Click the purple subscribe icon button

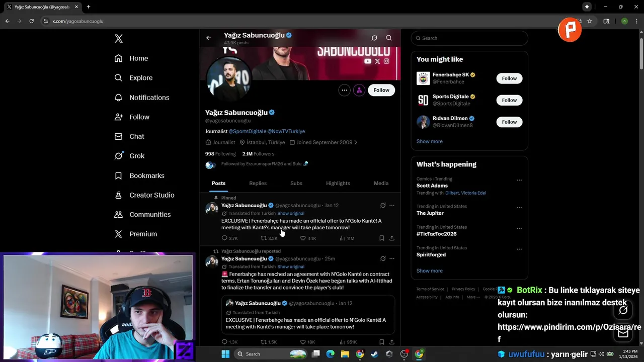point(359,90)
